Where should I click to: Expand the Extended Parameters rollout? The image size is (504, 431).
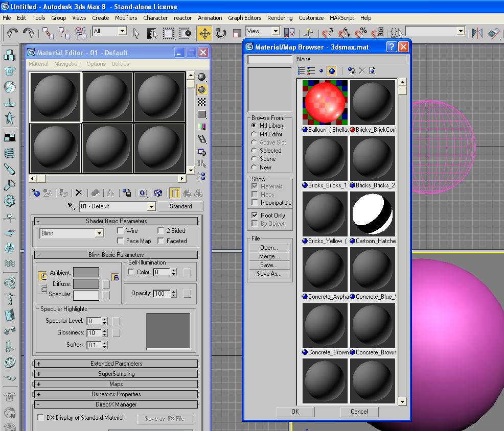116,364
